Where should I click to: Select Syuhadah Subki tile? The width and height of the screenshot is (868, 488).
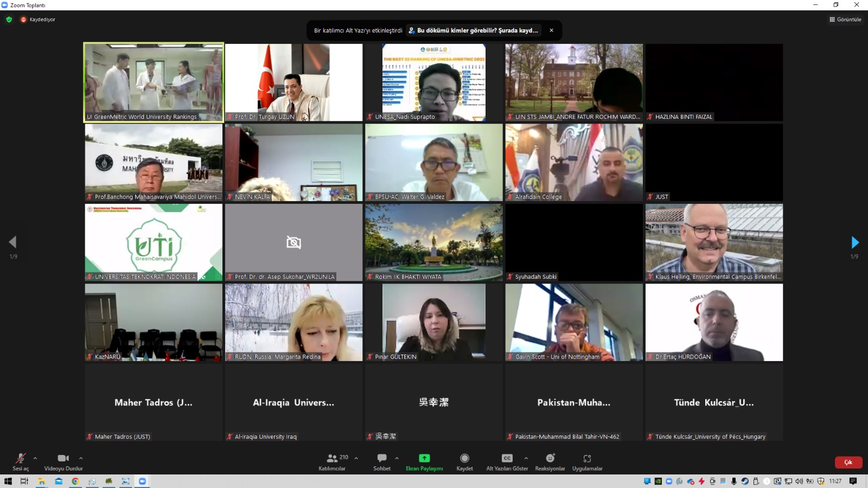(x=574, y=242)
